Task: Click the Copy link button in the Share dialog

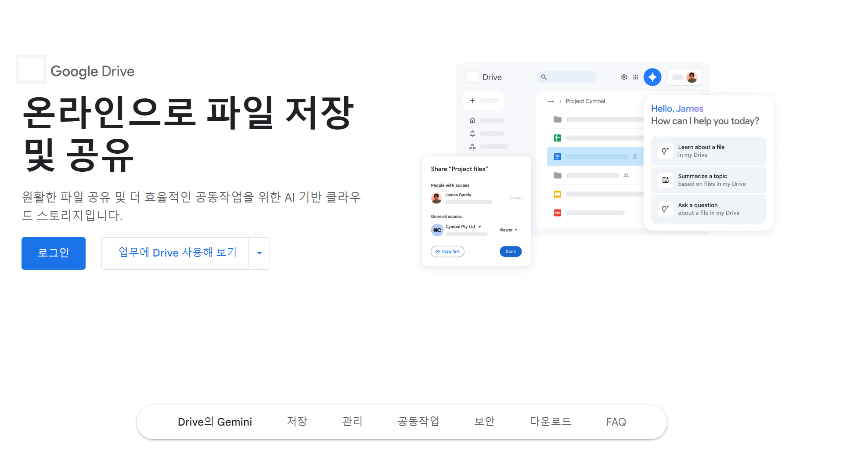Action: [447, 252]
